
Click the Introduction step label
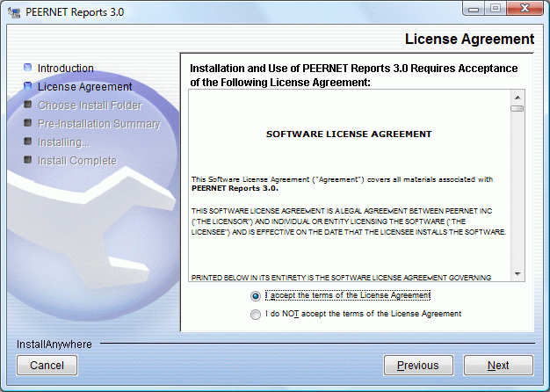click(66, 68)
